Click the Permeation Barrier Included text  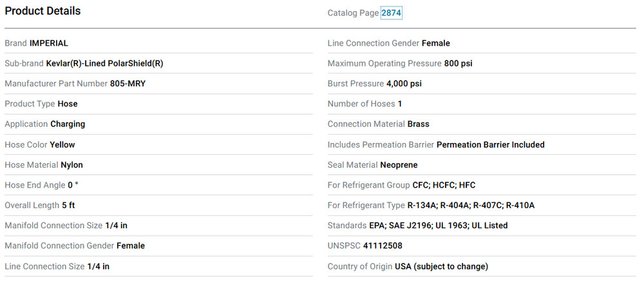point(491,144)
